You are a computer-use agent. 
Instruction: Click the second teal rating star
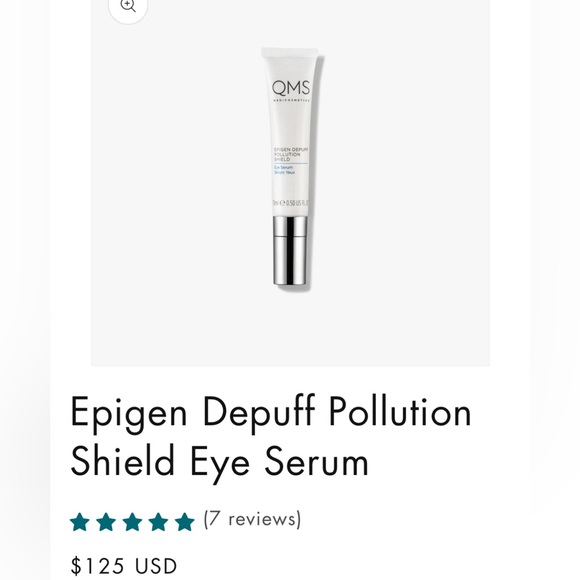pos(106,522)
